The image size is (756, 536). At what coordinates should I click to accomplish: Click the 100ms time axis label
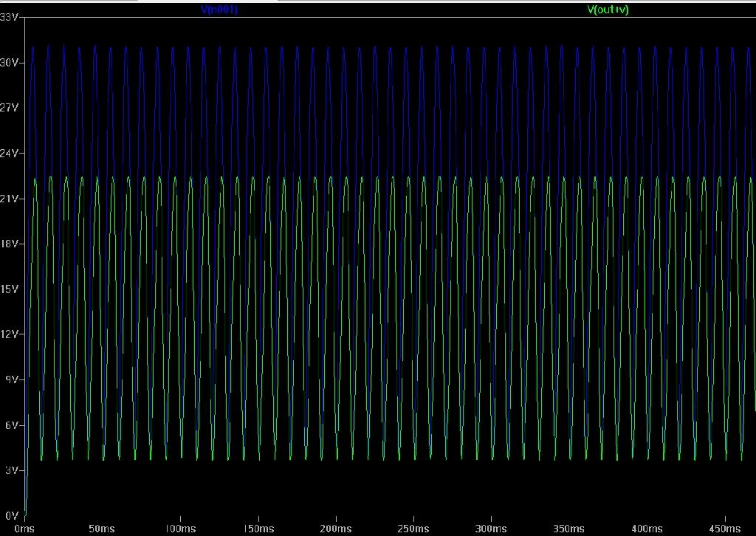pyautogui.click(x=180, y=529)
